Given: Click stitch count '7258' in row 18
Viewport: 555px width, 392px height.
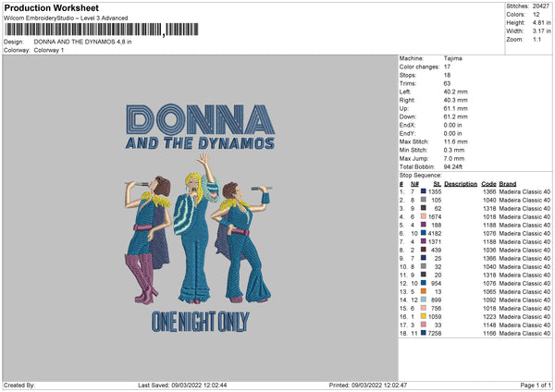Looking at the screenshot, I should click(x=435, y=333).
